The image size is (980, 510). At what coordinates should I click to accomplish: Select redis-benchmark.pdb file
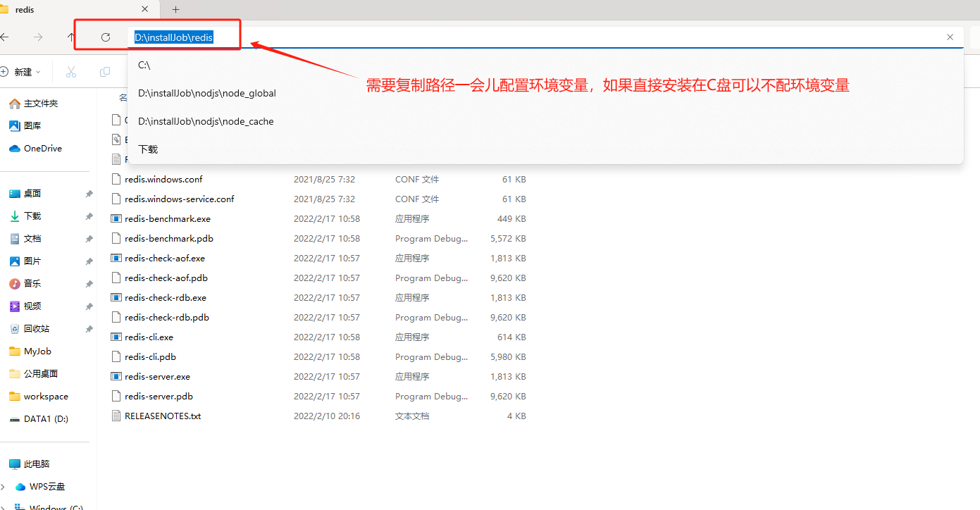pos(169,239)
